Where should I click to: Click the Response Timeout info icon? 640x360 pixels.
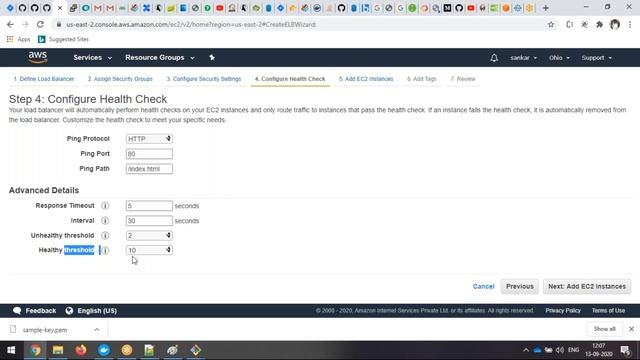105,206
